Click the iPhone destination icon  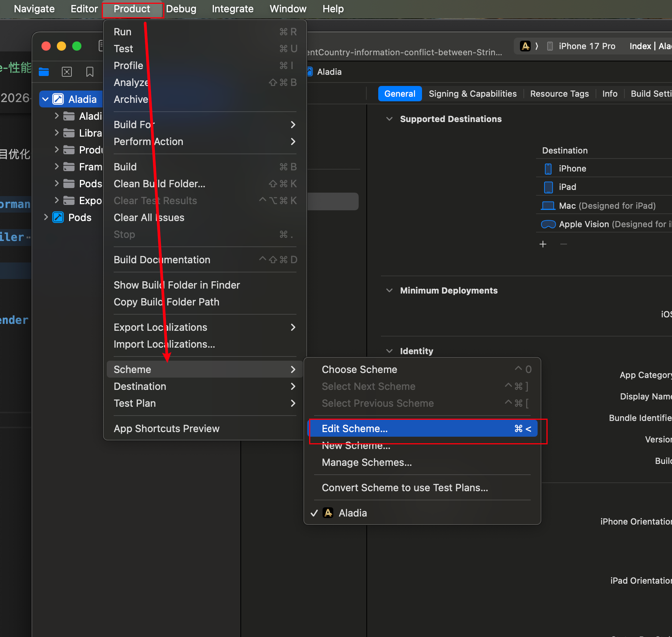[548, 168]
